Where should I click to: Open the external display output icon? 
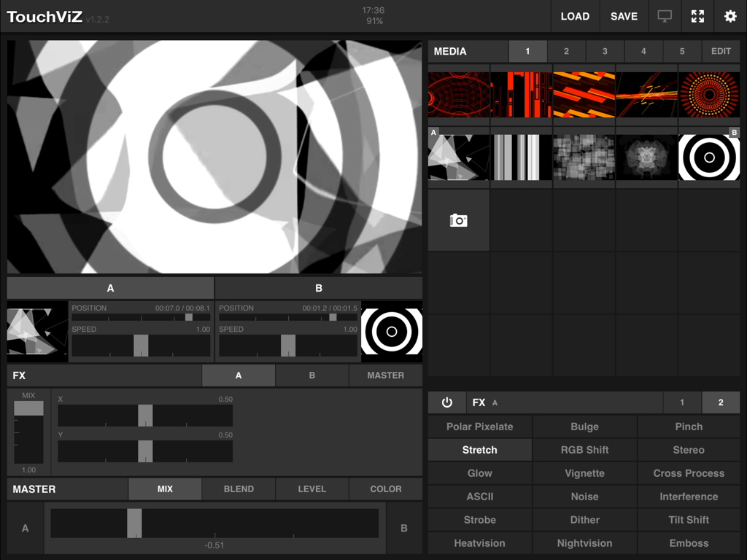[664, 16]
